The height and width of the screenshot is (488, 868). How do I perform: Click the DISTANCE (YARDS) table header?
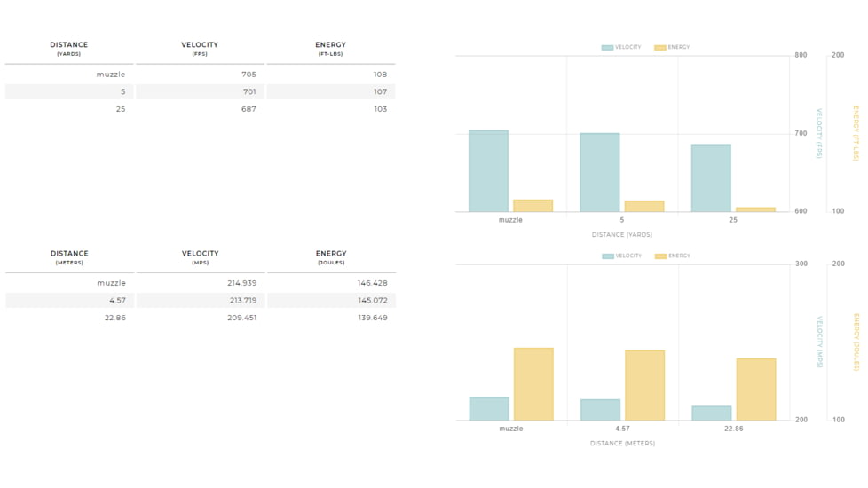(x=68, y=49)
